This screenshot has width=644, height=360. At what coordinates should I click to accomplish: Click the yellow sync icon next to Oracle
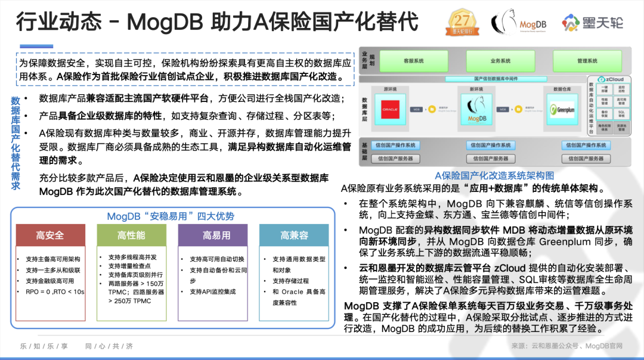pos(432,110)
